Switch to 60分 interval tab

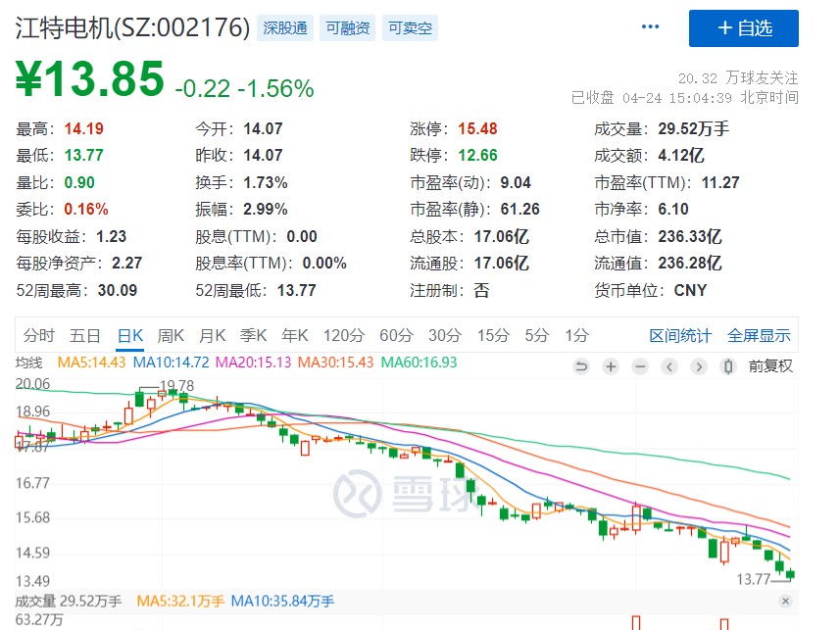click(x=396, y=336)
